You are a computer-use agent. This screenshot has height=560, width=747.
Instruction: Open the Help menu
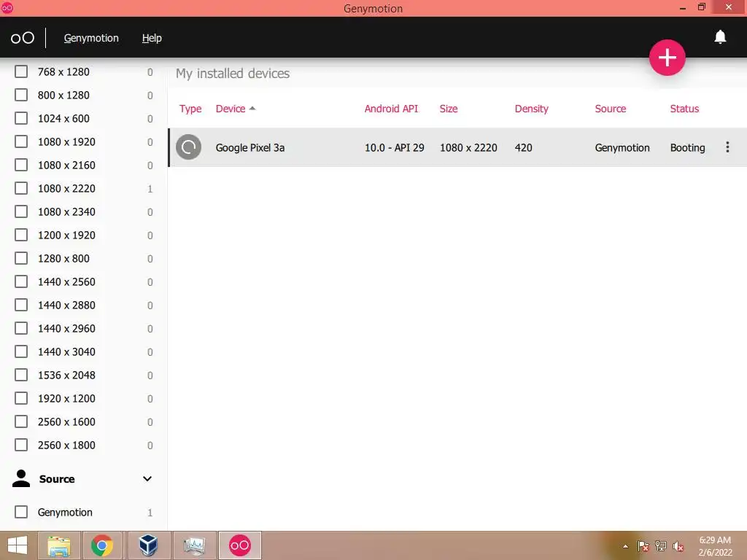152,38
